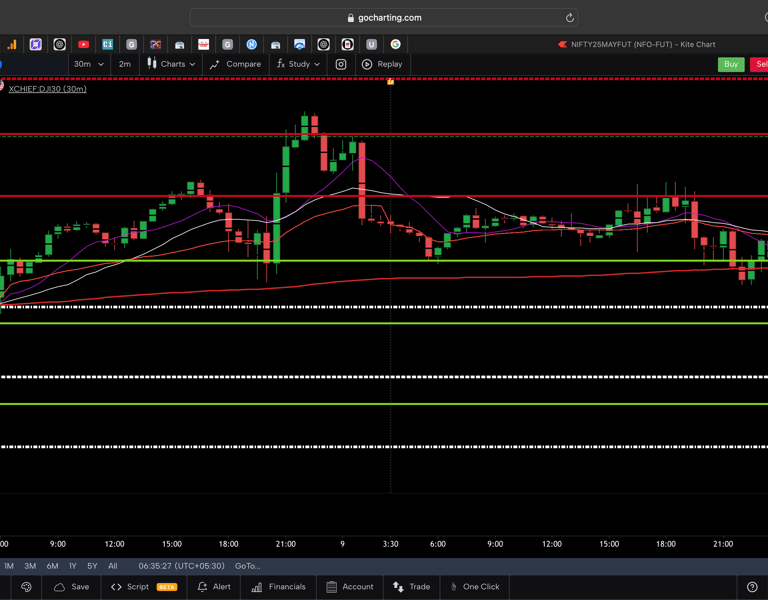Click the orange BETA badge
The image size is (768, 600).
click(167, 587)
